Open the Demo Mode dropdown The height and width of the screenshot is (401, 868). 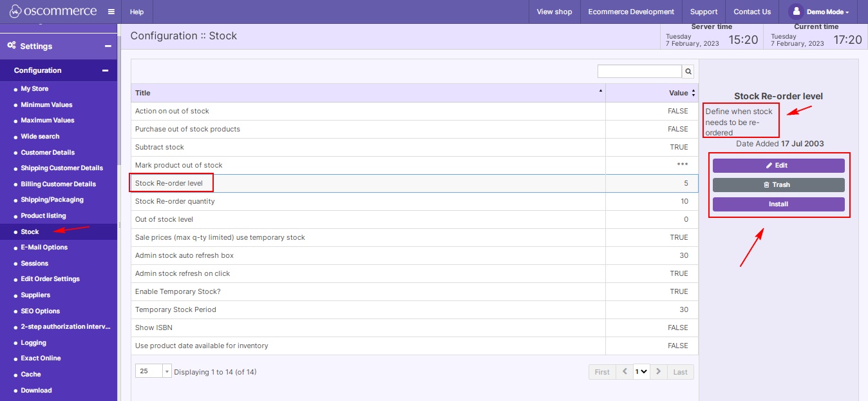click(x=827, y=12)
